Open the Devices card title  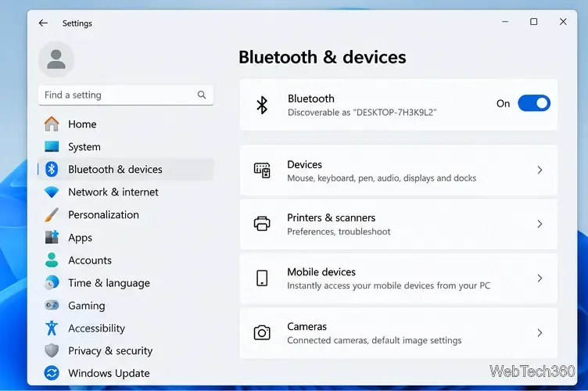pos(304,164)
